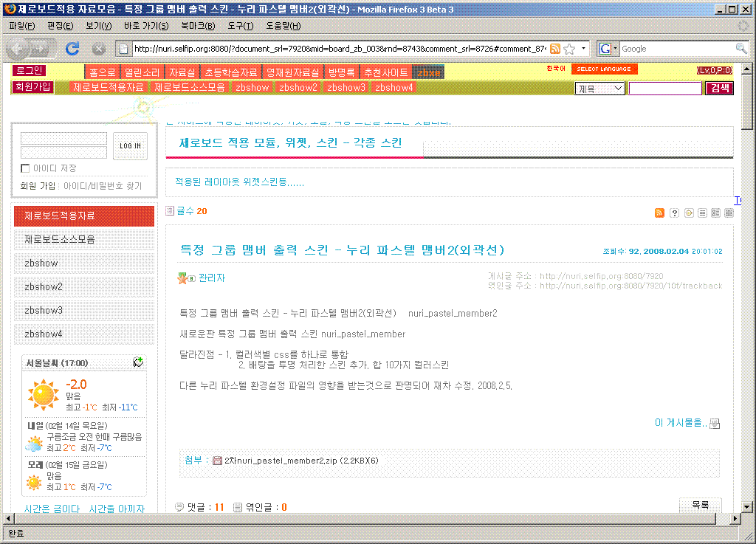Click the question mark help icon
Viewport: 756px width, 544px height.
click(x=675, y=213)
